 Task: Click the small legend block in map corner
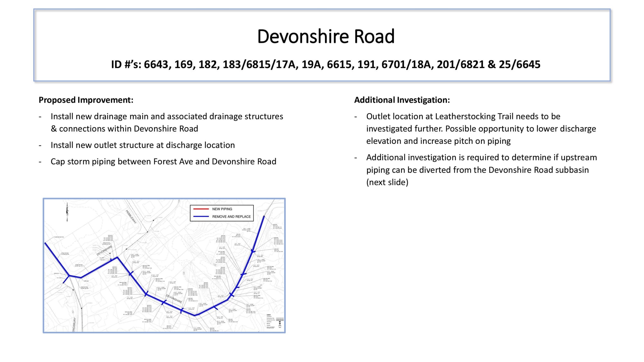pos(275,321)
